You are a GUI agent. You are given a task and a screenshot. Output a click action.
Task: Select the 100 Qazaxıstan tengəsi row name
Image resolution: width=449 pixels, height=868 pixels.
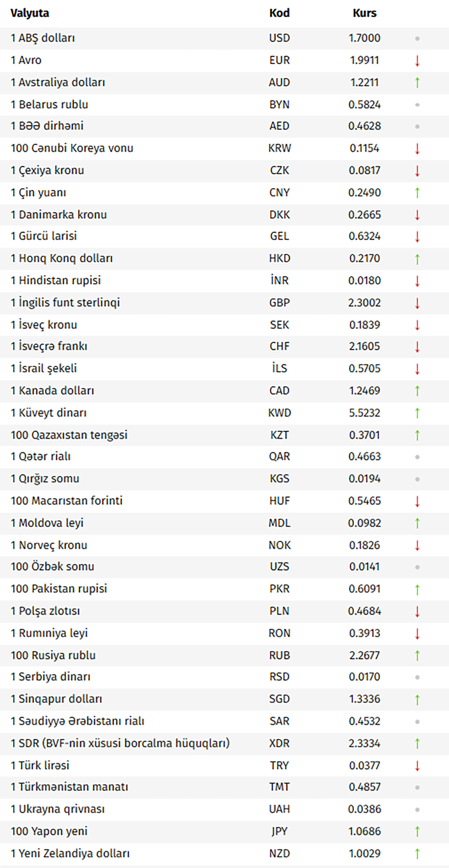point(69,435)
